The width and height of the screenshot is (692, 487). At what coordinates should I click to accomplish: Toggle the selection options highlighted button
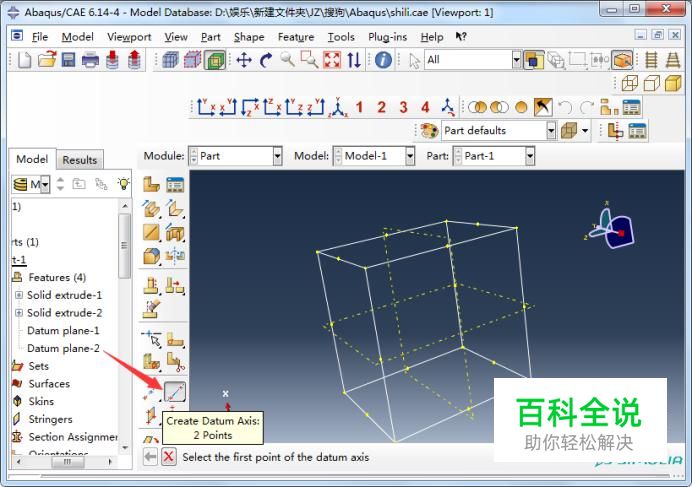click(x=533, y=60)
